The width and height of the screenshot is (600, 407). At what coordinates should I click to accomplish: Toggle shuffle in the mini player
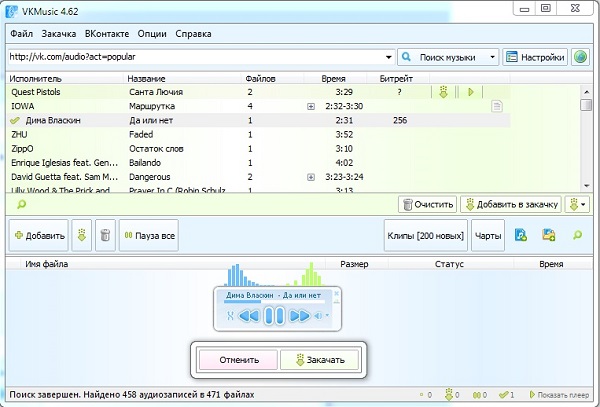(x=230, y=316)
